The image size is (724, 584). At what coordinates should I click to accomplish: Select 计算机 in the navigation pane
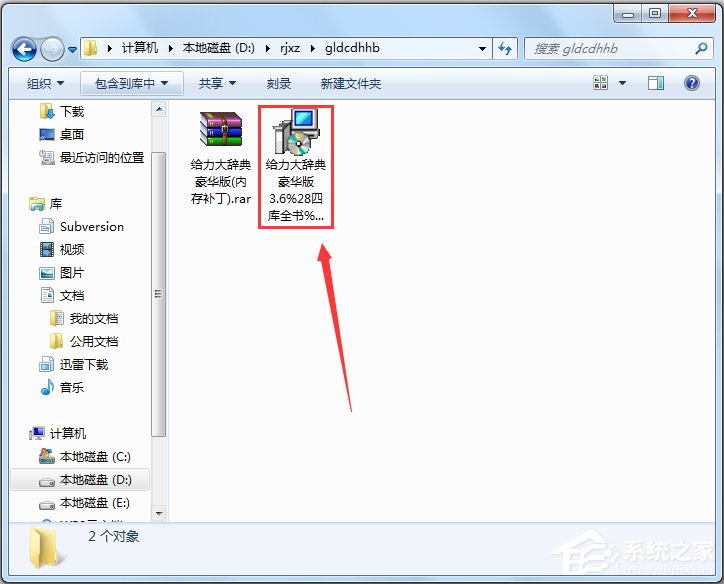(68, 433)
